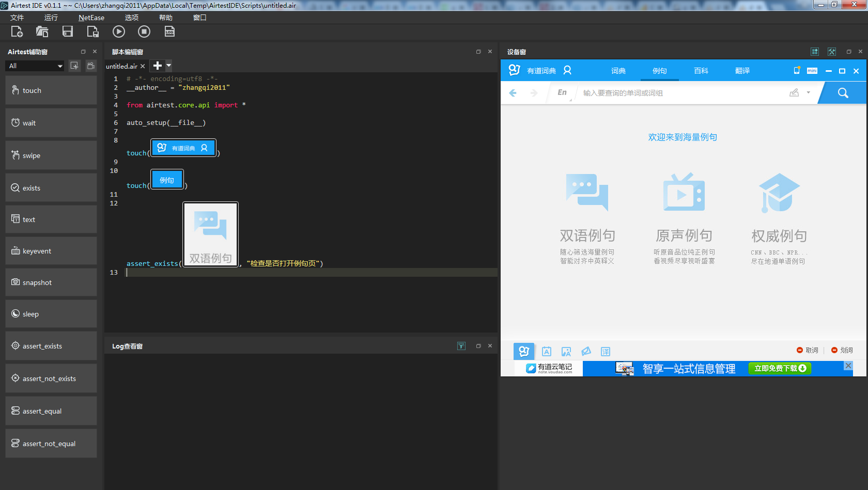868x490 pixels.
Task: Click the 有道词典 image in first touch line
Action: [x=183, y=148]
